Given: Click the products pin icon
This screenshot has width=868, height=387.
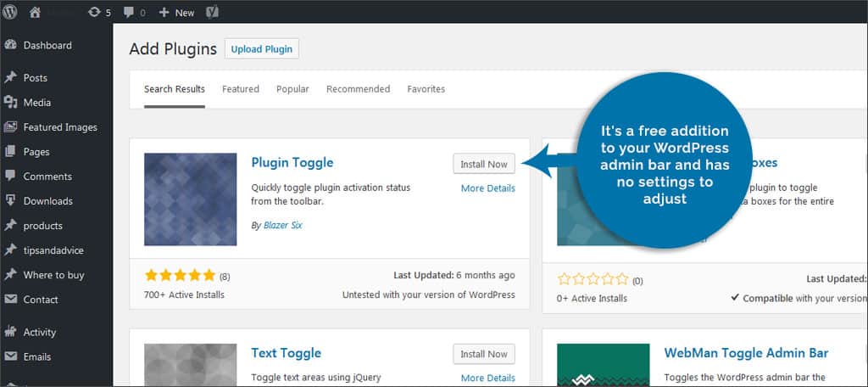Looking at the screenshot, I should [x=10, y=226].
